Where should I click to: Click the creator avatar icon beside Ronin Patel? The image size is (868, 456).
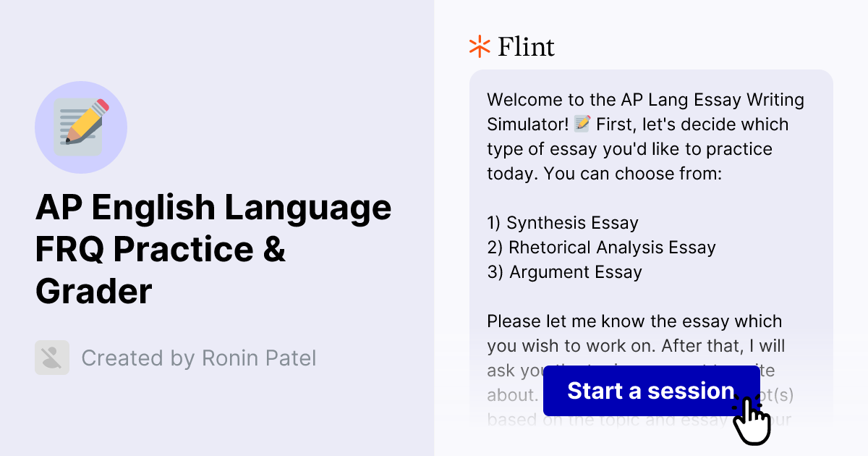[x=51, y=358]
